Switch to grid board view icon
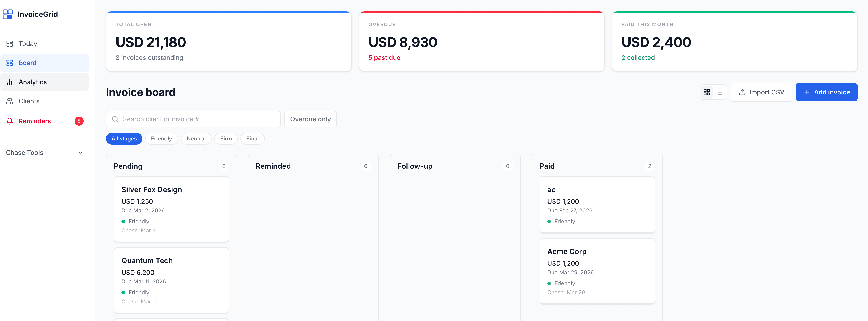This screenshot has width=868, height=321. click(x=707, y=92)
